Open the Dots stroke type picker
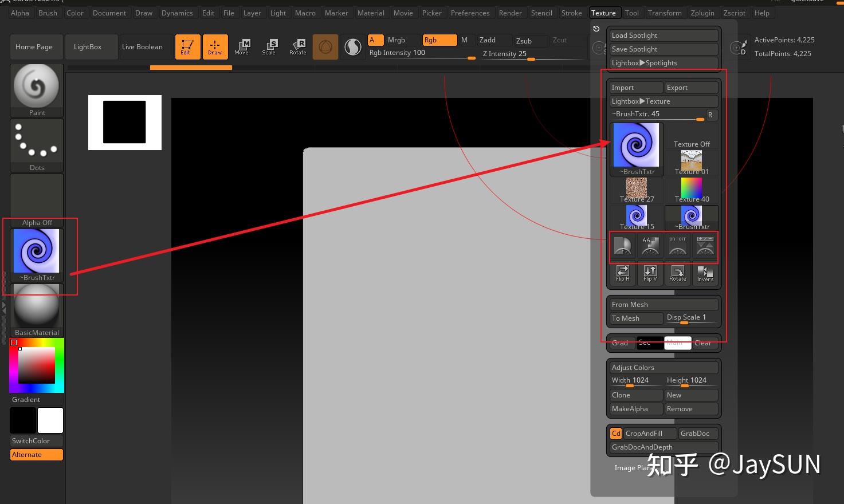The image size is (844, 504). [37, 145]
